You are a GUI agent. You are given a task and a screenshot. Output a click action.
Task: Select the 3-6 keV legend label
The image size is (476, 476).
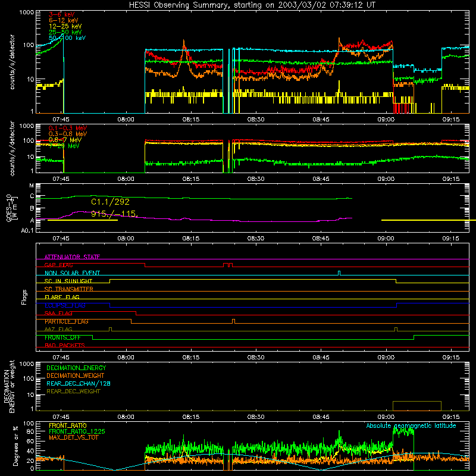(62, 14)
